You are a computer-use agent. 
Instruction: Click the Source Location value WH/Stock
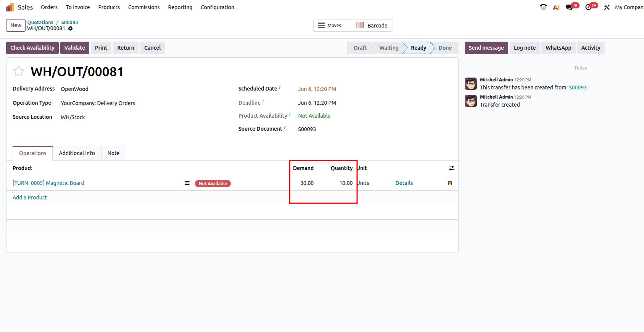point(72,117)
